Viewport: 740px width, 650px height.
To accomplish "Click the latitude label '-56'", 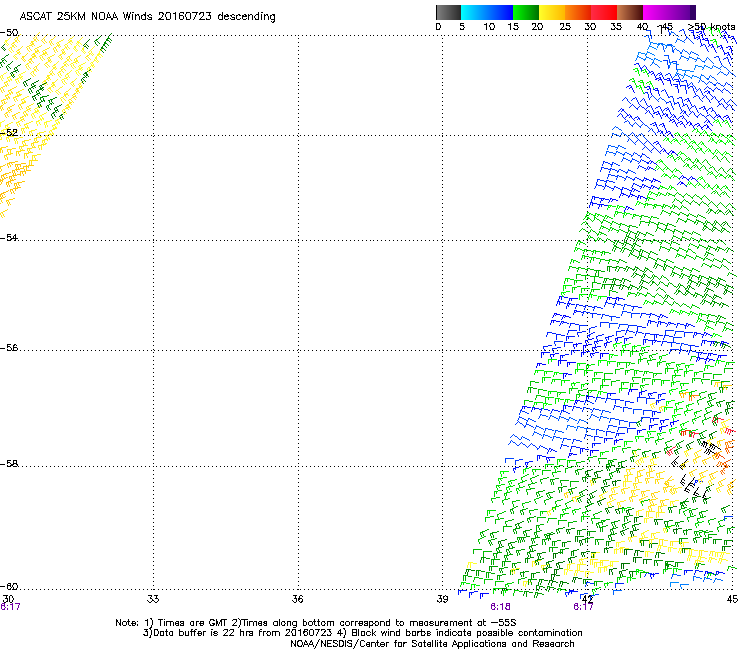I will 9,348.
